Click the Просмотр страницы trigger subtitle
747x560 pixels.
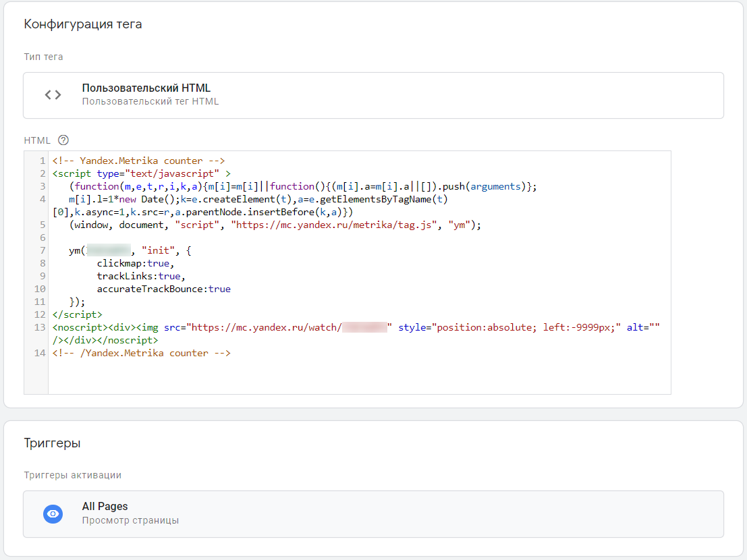tap(130, 520)
